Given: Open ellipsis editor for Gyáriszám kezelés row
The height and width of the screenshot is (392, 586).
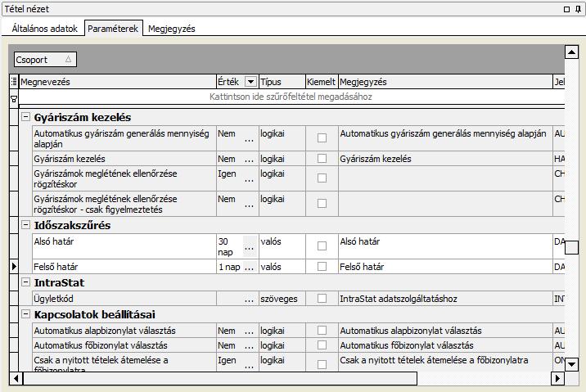Looking at the screenshot, I should [x=250, y=159].
